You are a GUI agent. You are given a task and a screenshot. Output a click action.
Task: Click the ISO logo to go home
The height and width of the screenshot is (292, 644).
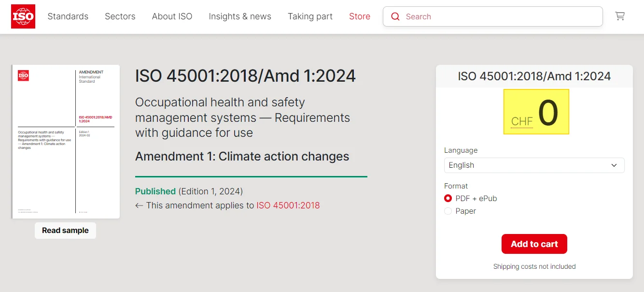click(x=23, y=16)
